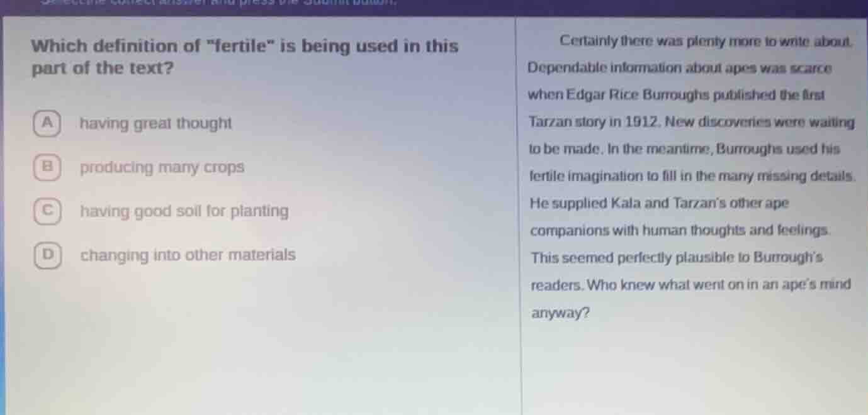Choose the option 'producing many crops'

pos(161,167)
